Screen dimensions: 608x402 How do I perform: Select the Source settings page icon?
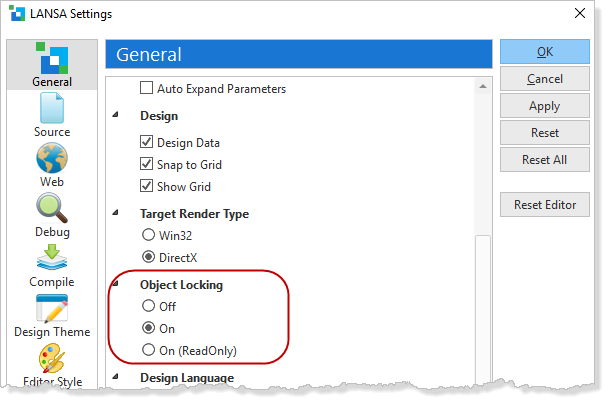click(52, 108)
